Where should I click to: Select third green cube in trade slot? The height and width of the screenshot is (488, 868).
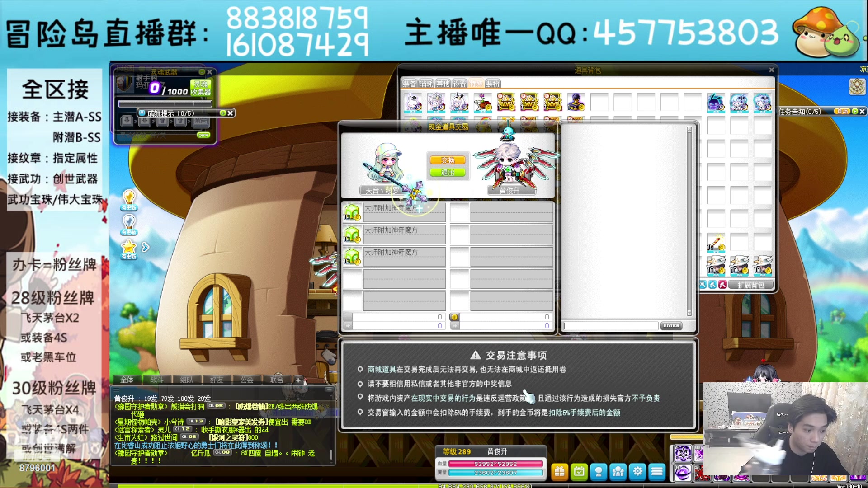[x=352, y=257]
